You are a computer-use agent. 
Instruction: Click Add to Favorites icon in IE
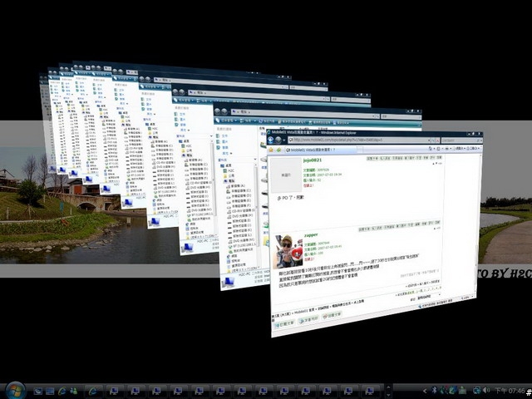(278, 150)
